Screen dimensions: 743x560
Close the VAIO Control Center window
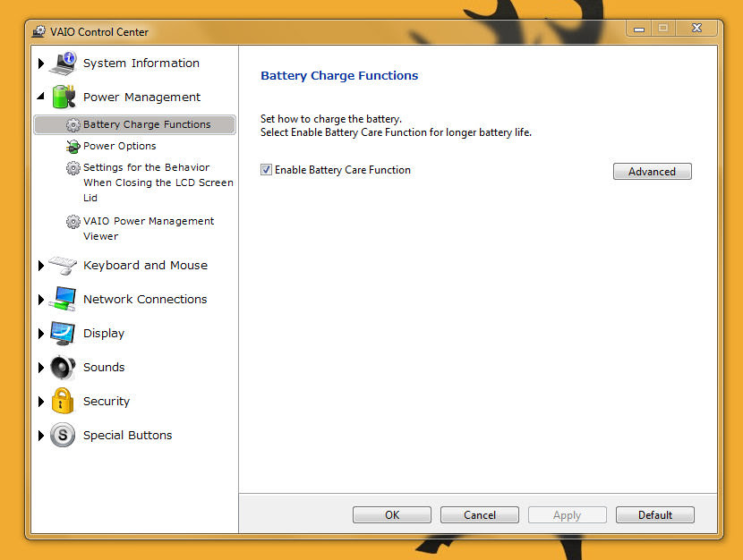pyautogui.click(x=696, y=28)
